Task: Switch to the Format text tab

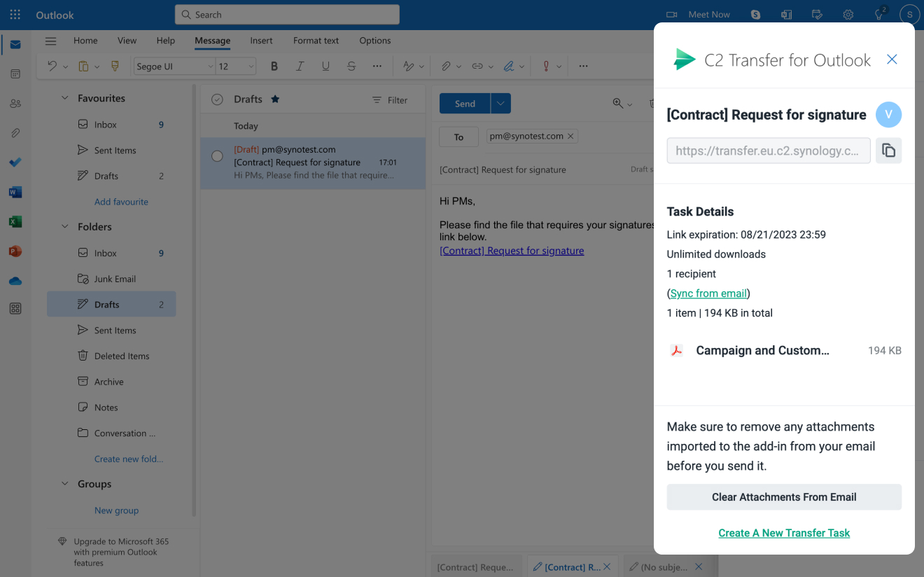Action: 316,41
